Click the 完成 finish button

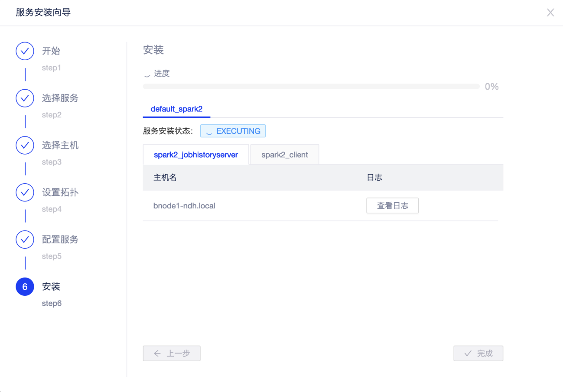[x=478, y=353]
